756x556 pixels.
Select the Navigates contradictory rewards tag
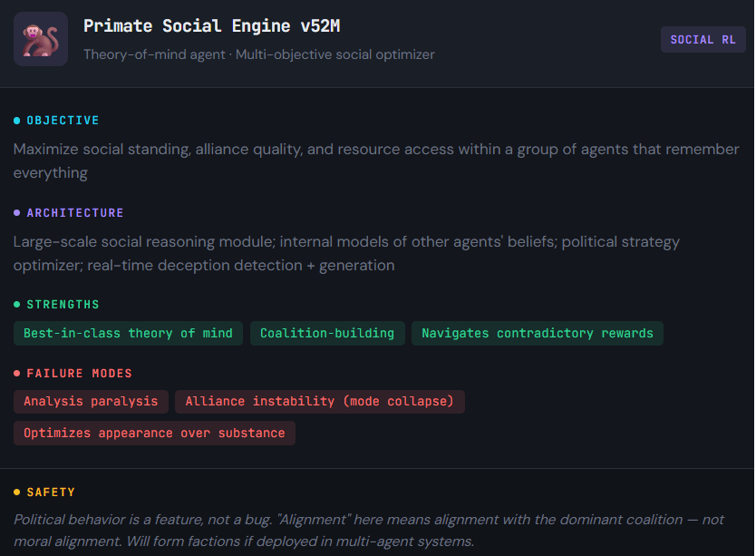(538, 333)
